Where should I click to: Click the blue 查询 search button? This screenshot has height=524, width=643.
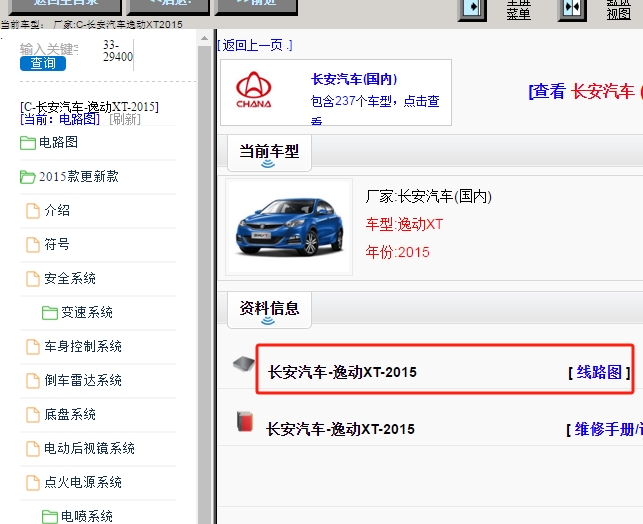[x=43, y=64]
